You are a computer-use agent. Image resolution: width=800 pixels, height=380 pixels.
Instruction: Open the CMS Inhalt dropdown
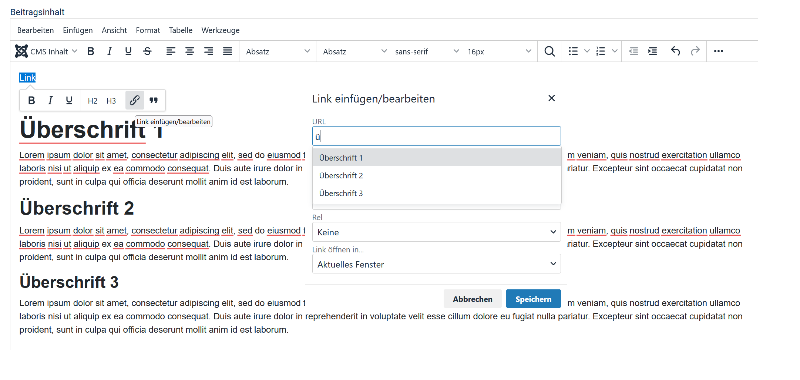46,51
